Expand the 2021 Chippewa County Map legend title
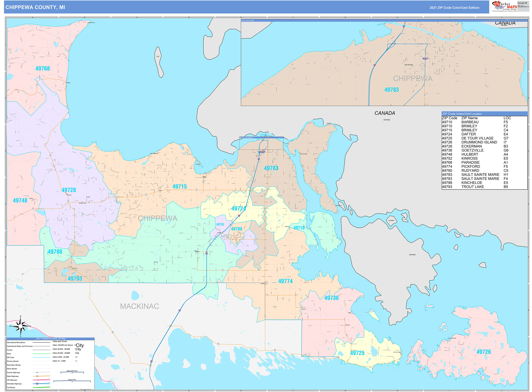This screenshot has width=532, height=392. click(51, 339)
